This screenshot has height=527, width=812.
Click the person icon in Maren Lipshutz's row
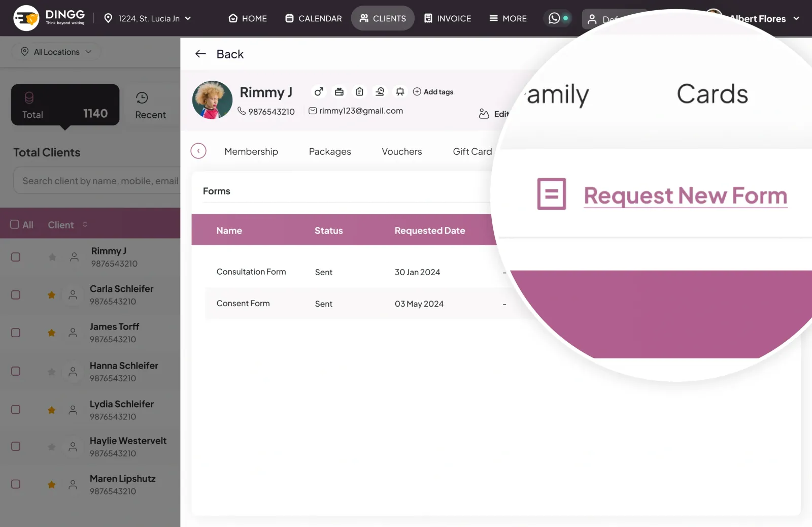click(x=73, y=484)
